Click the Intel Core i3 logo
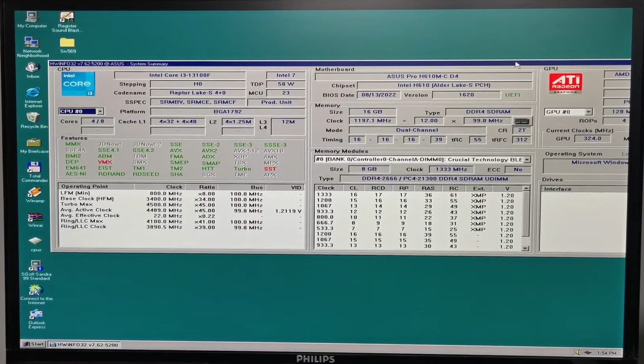 tap(78, 84)
